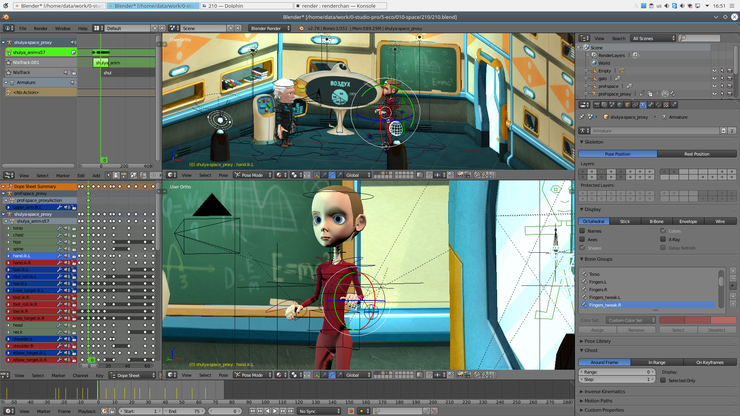Select Ghost On Keyframes option
The image size is (740, 416).
pyautogui.click(x=710, y=362)
